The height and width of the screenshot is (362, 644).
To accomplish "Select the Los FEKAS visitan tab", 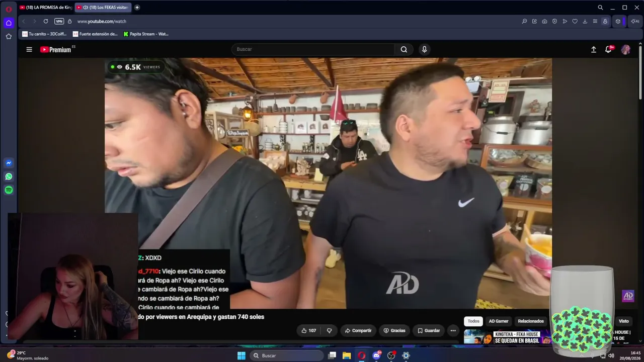I will click(103, 8).
